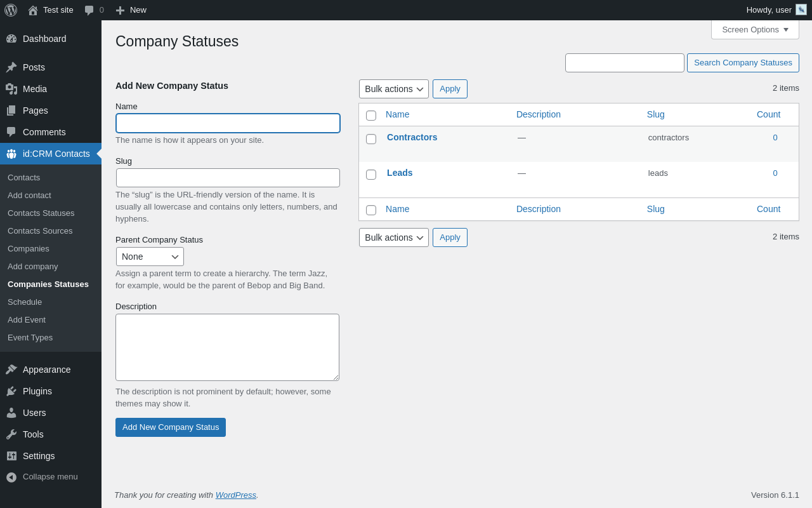Go to the Event Types submenu item
Viewport: 812px width, 508px height.
point(30,337)
